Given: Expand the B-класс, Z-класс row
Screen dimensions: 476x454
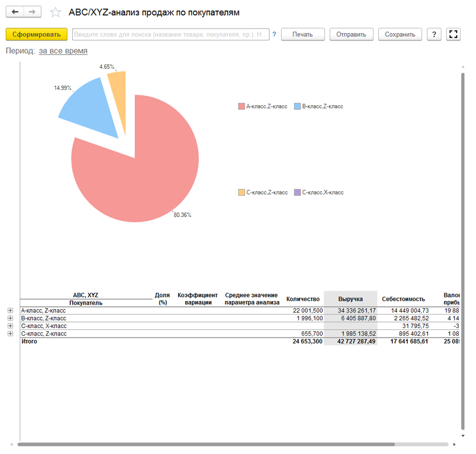Looking at the screenshot, I should click(10, 318).
